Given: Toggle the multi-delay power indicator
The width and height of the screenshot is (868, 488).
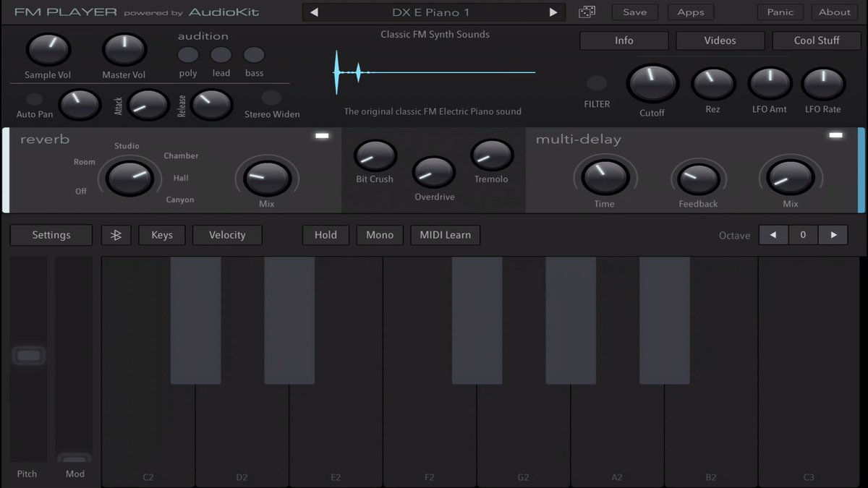Looking at the screenshot, I should pyautogui.click(x=835, y=135).
